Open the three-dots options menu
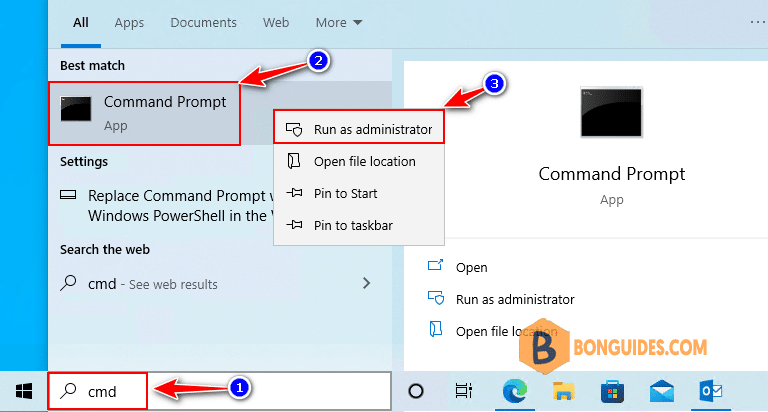 click(x=758, y=22)
